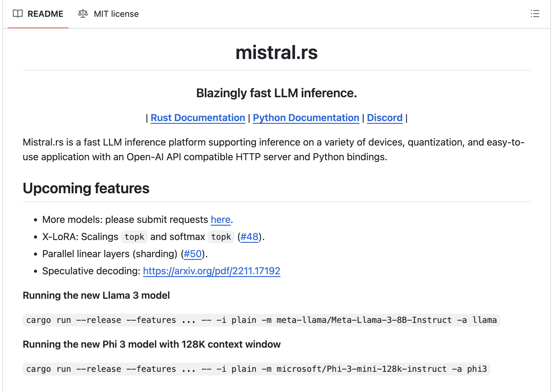554x392 pixels.
Task: Click 'Blazingly fast LLM inference' subtitle
Action: pyautogui.click(x=277, y=93)
